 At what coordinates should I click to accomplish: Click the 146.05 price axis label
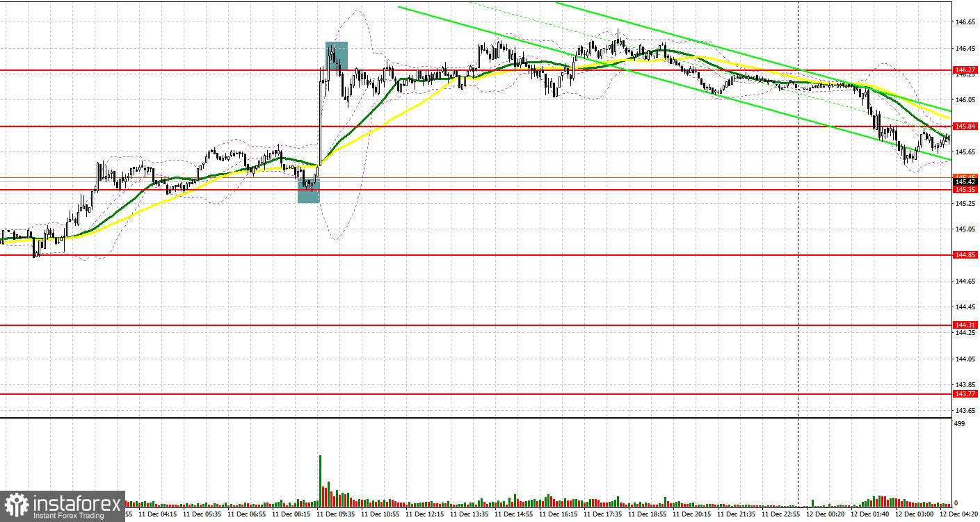964,100
